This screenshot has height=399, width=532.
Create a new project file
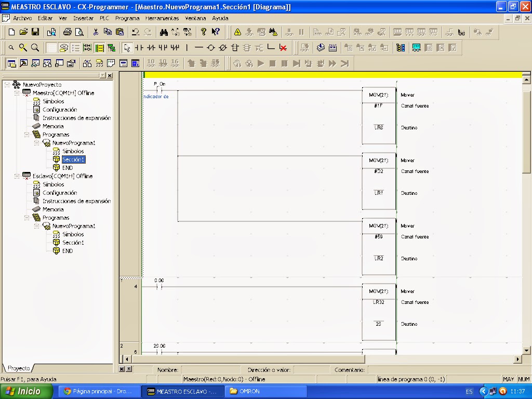[x=11, y=32]
